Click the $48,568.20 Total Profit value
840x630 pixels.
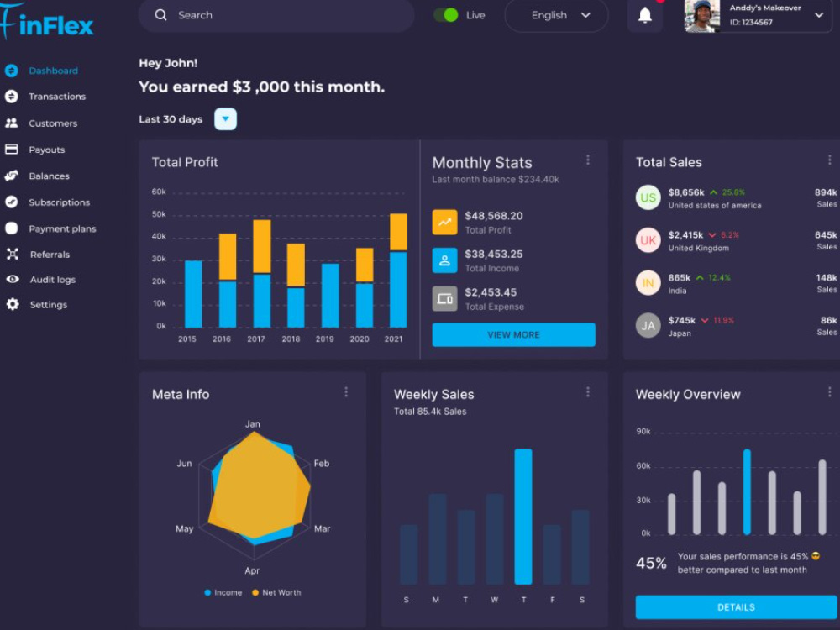pos(494,216)
